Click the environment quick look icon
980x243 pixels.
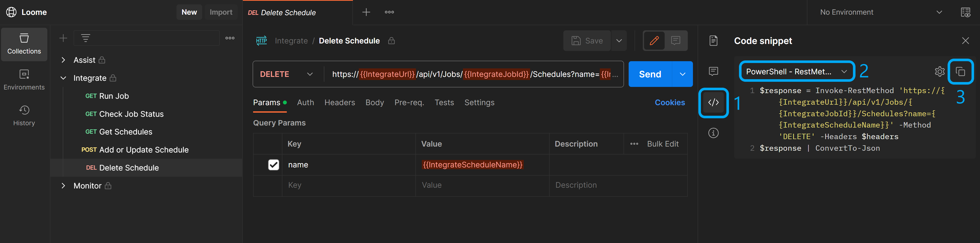click(966, 12)
